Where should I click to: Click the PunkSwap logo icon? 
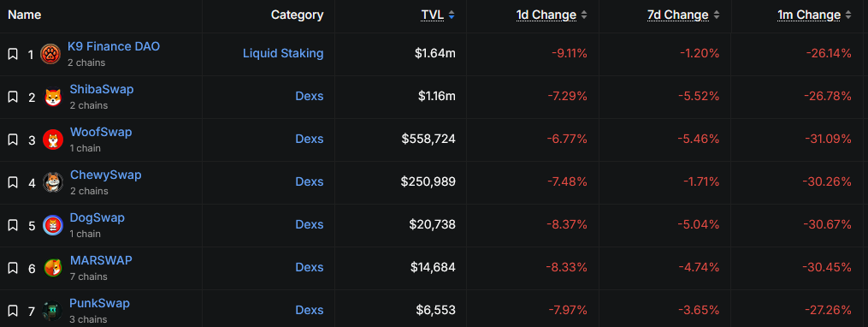[52, 311]
